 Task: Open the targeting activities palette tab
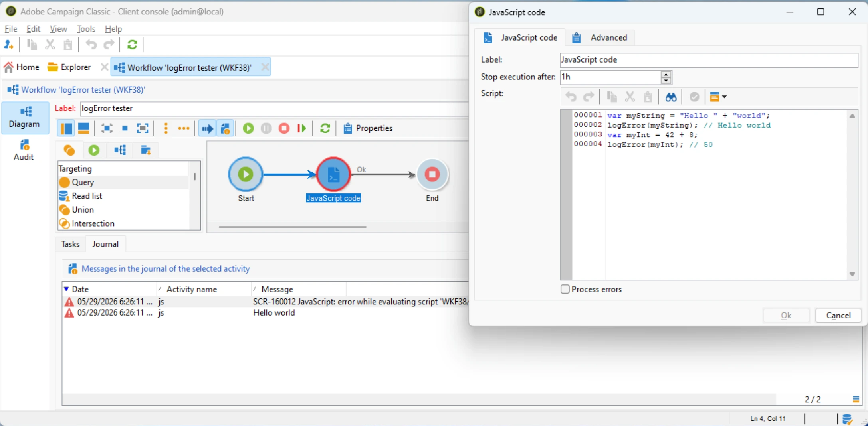[69, 150]
